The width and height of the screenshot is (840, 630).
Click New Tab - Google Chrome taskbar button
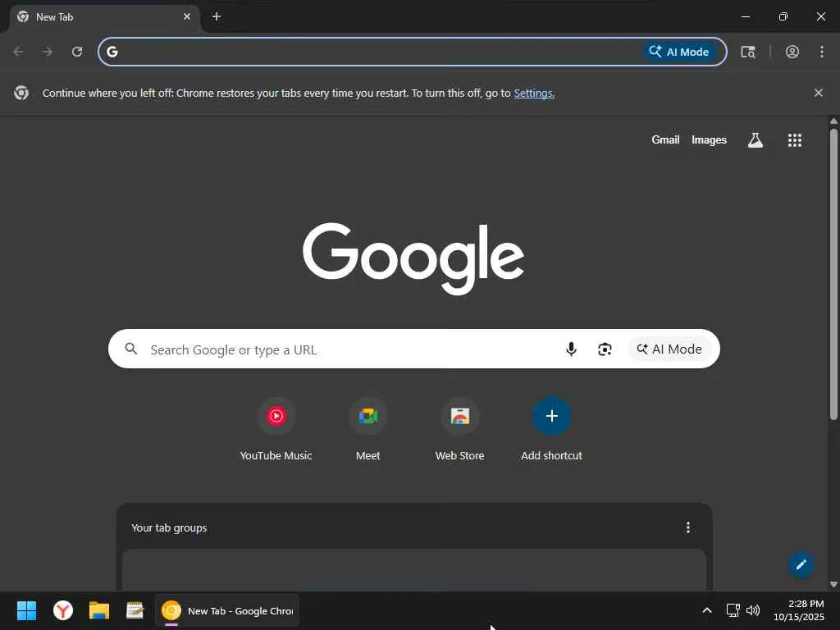[x=227, y=610]
